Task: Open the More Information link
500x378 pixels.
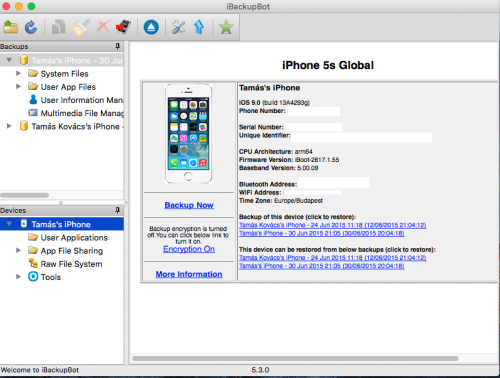Action: click(x=189, y=274)
